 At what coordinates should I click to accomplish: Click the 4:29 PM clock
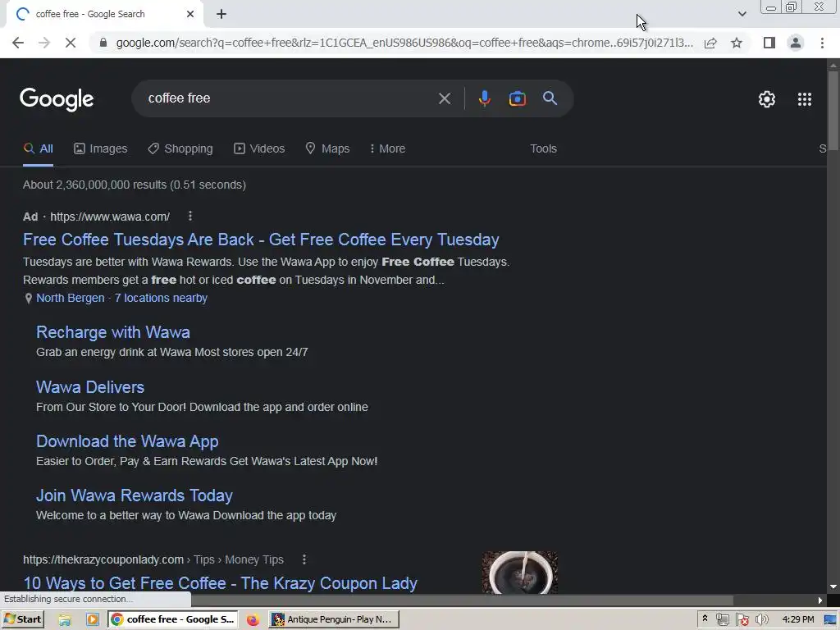click(797, 619)
